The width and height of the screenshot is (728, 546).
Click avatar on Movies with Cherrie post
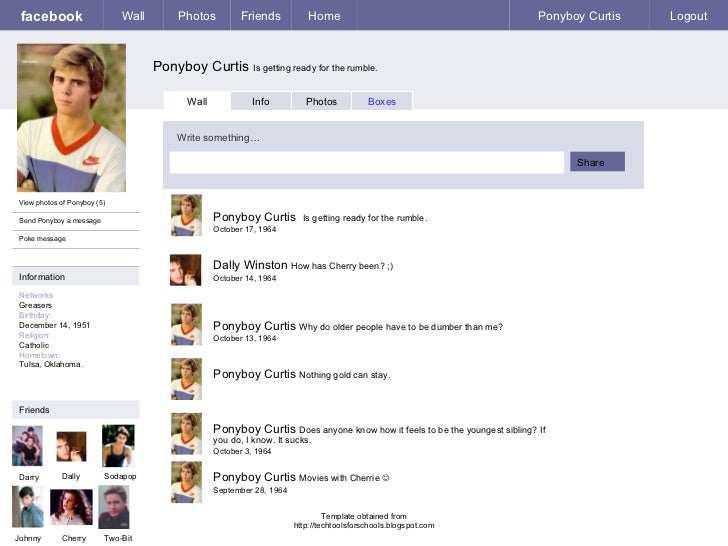[186, 482]
